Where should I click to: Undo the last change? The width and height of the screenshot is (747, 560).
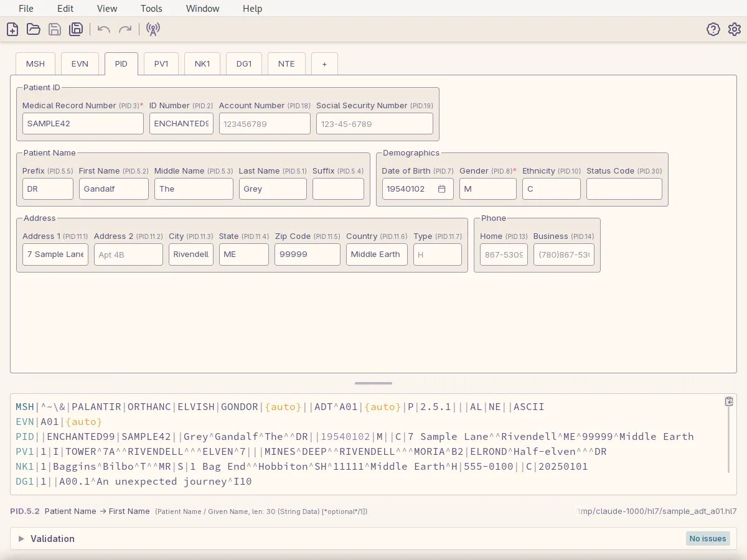[x=104, y=29]
